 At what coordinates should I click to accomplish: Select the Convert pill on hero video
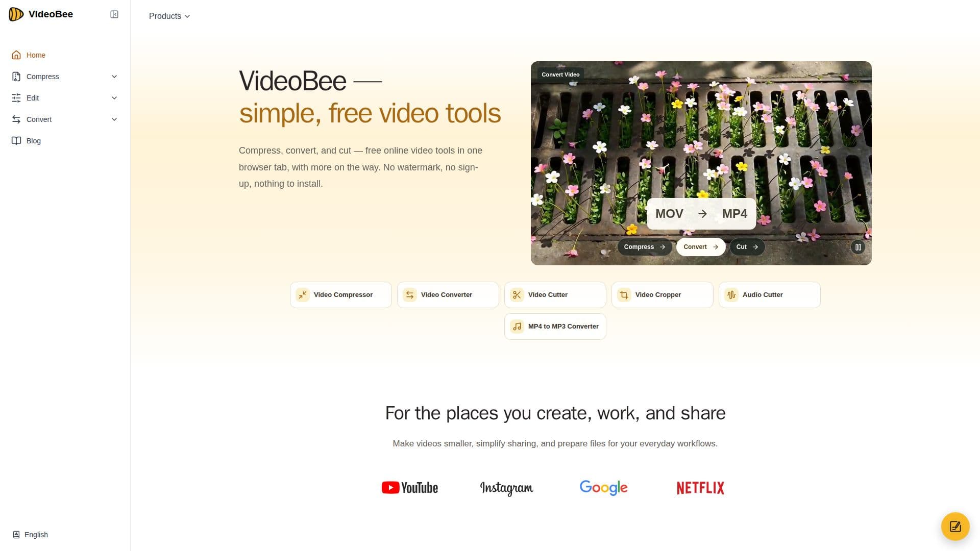(701, 247)
